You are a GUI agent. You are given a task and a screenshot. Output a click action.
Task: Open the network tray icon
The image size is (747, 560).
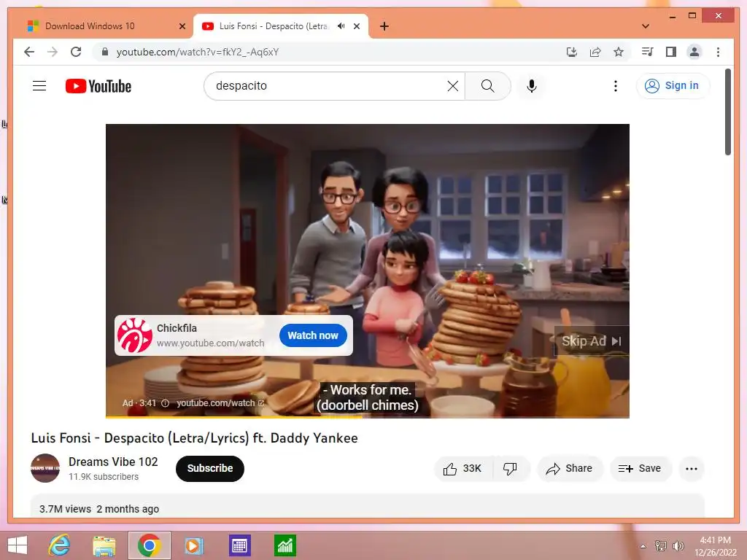(661, 546)
